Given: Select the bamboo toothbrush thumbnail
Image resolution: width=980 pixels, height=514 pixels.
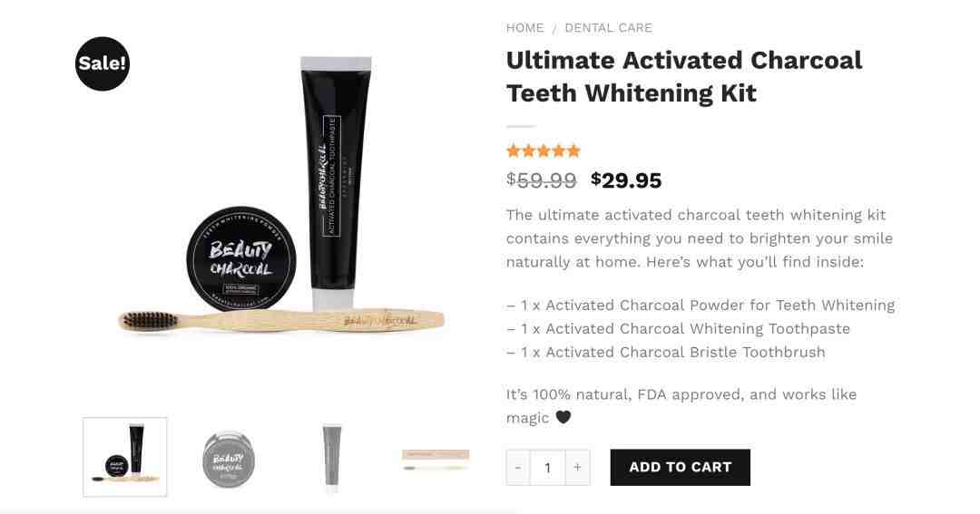Looking at the screenshot, I should [x=436, y=460].
